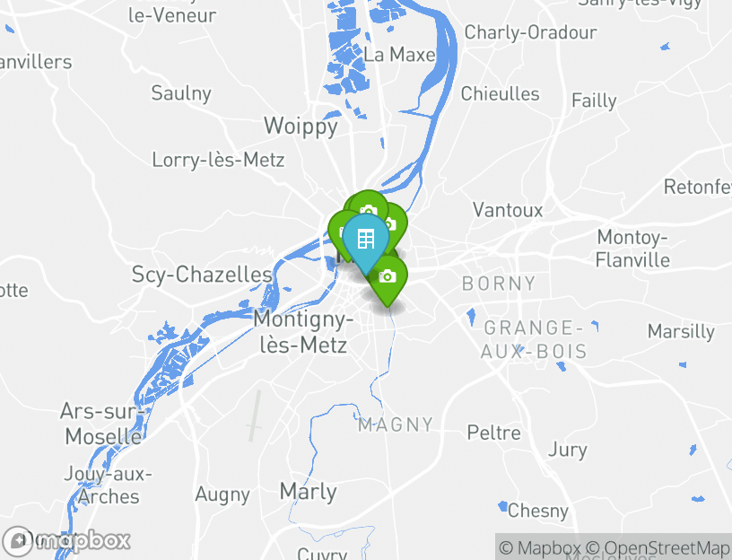Open the © OpenStreetMap attribution link

(x=658, y=547)
